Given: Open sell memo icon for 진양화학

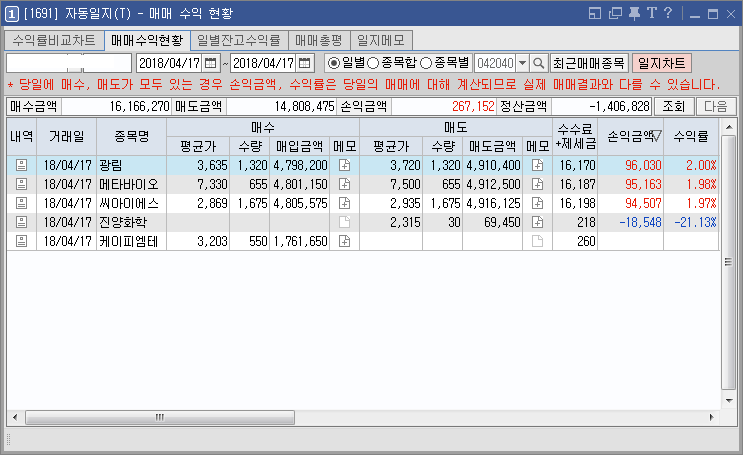Looking at the screenshot, I should (x=537, y=222).
